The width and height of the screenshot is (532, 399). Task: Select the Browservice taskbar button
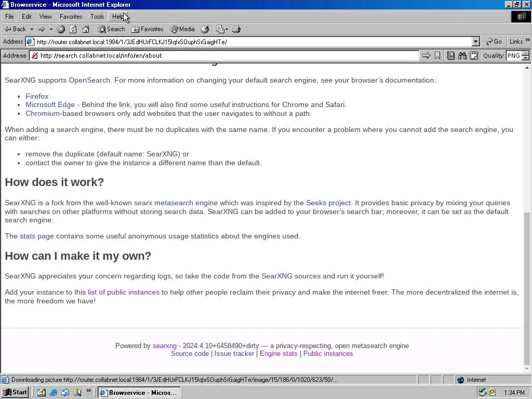click(139, 393)
